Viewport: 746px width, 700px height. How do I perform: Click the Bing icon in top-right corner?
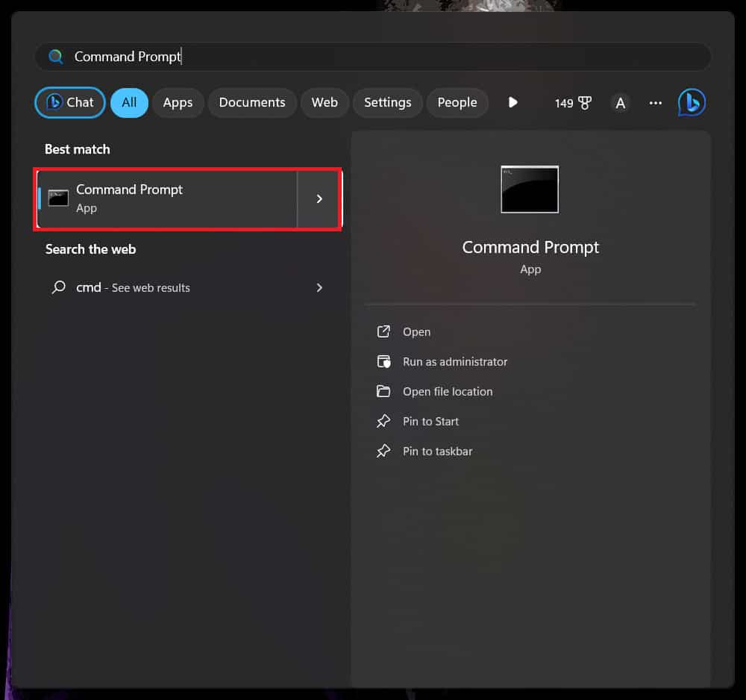pyautogui.click(x=692, y=102)
